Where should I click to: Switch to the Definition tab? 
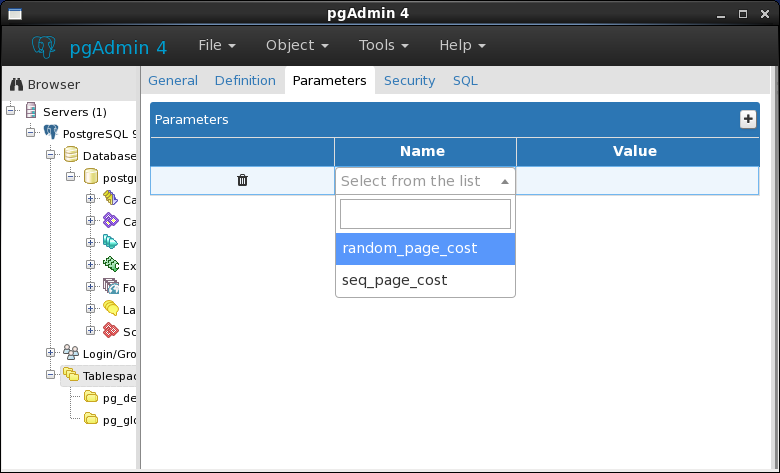245,81
